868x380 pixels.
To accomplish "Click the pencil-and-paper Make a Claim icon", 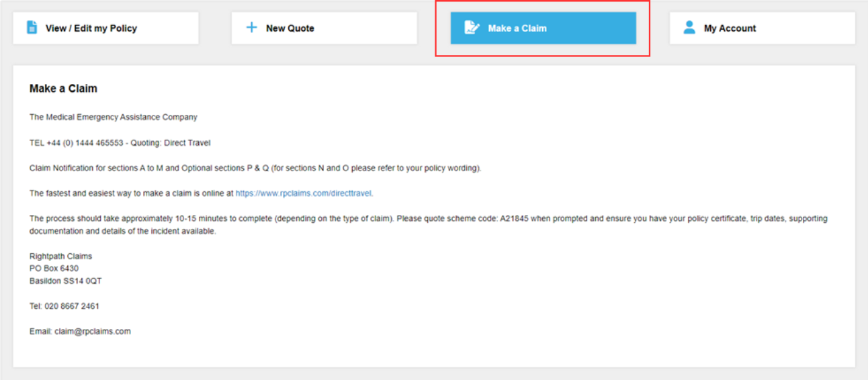I will tap(472, 28).
